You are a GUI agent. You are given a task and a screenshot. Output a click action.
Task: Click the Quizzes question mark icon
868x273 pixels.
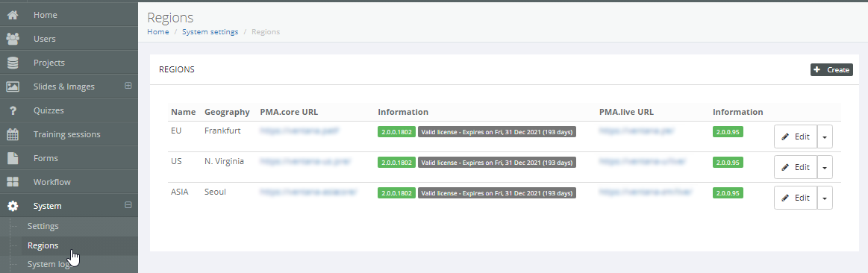pyautogui.click(x=12, y=110)
